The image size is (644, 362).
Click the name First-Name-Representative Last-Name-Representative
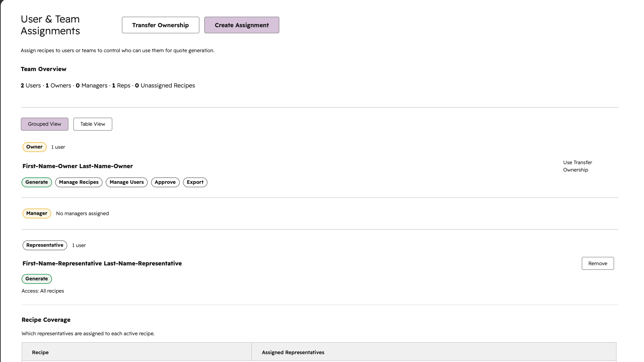(x=102, y=263)
